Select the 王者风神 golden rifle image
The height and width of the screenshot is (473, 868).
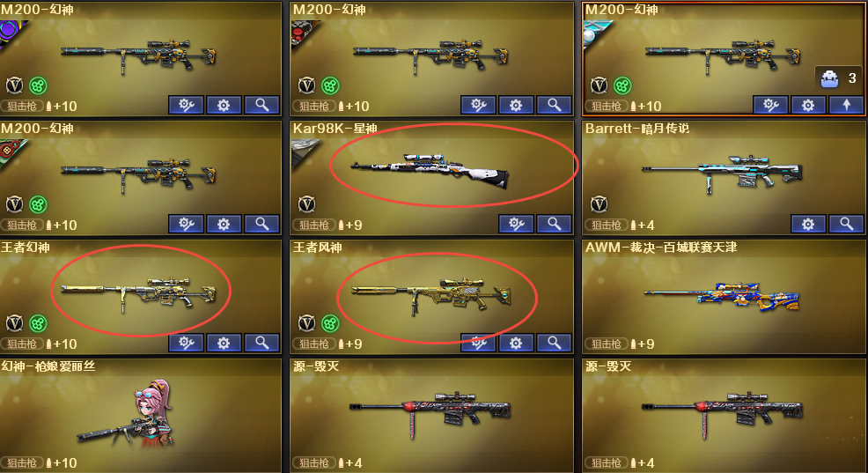tap(430, 295)
